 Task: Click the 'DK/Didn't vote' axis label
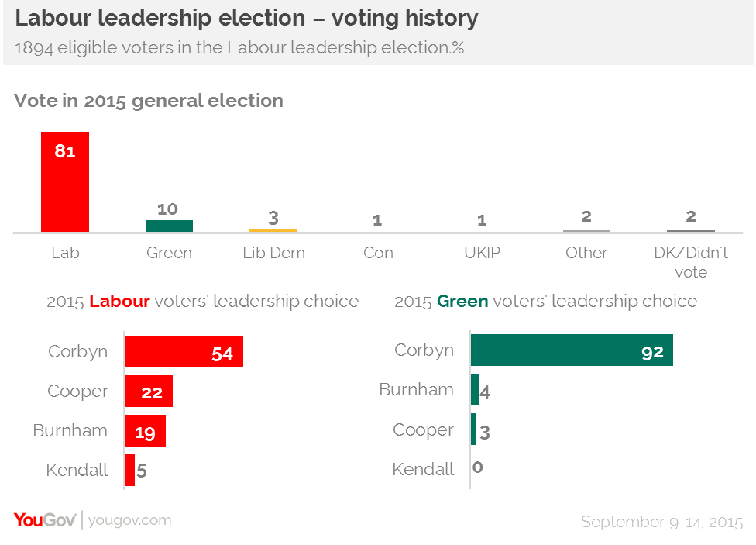[691, 262]
